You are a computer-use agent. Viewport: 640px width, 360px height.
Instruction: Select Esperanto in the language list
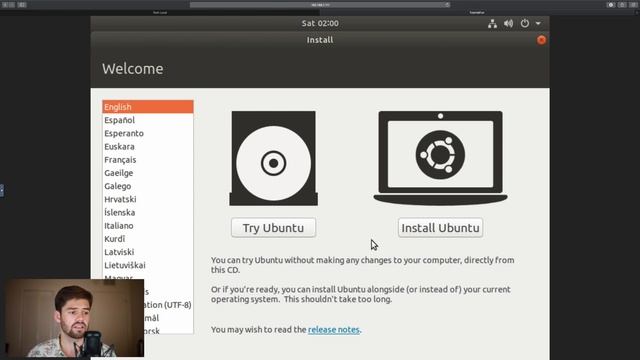pyautogui.click(x=148, y=133)
